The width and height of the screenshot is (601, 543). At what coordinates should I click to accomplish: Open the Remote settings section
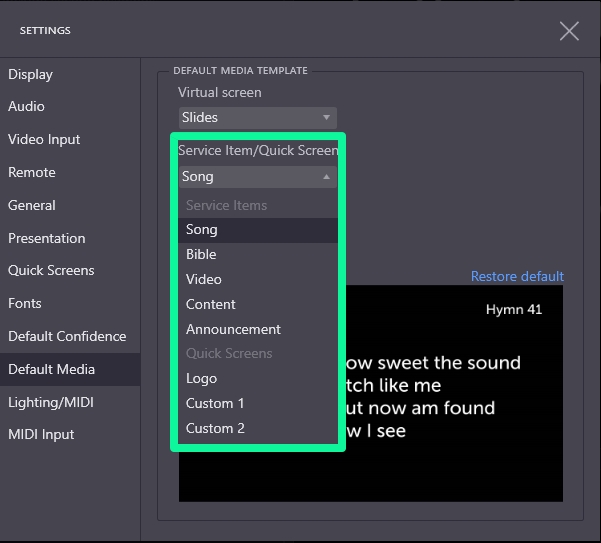(32, 173)
